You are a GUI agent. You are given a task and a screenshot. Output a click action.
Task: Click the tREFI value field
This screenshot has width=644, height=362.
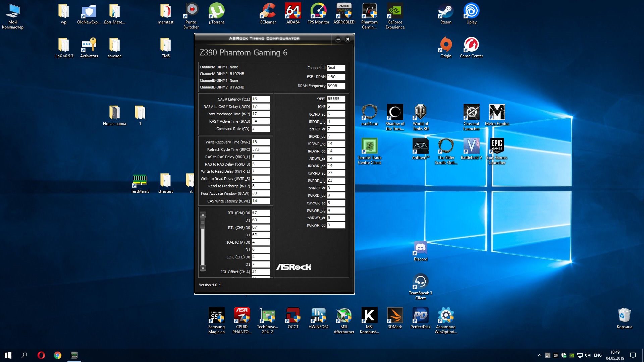click(x=336, y=99)
